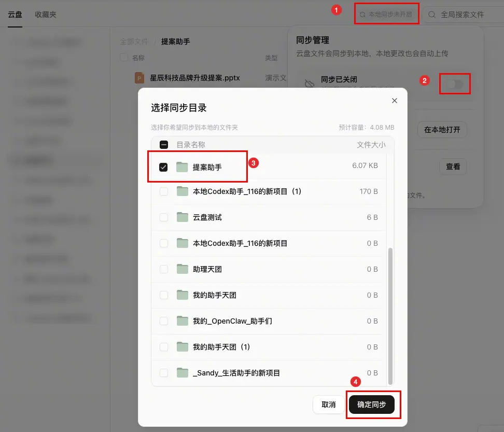Click the 查看 button
Screen dimensions: 504x432
(453, 166)
